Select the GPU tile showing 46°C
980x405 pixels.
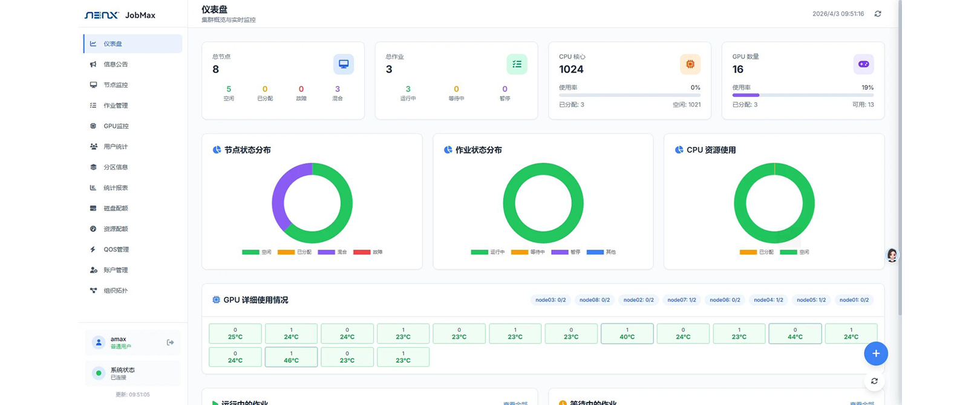[x=291, y=357]
